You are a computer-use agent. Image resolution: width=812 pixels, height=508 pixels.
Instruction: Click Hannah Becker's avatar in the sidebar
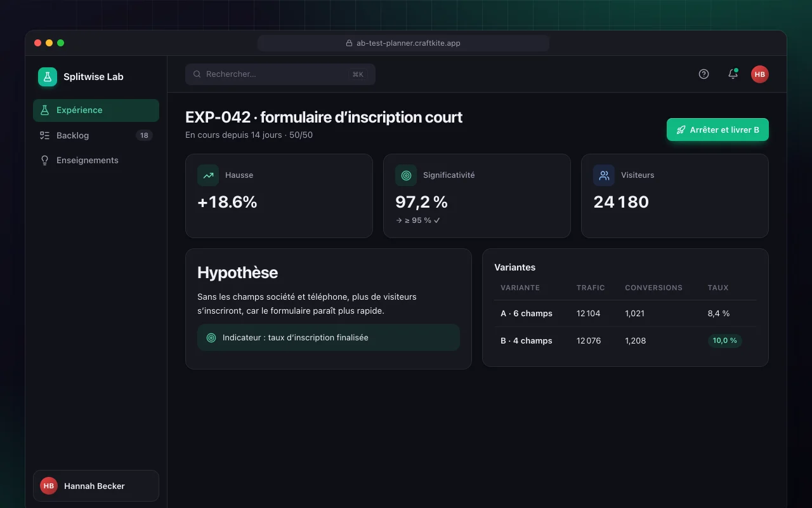[x=49, y=486]
